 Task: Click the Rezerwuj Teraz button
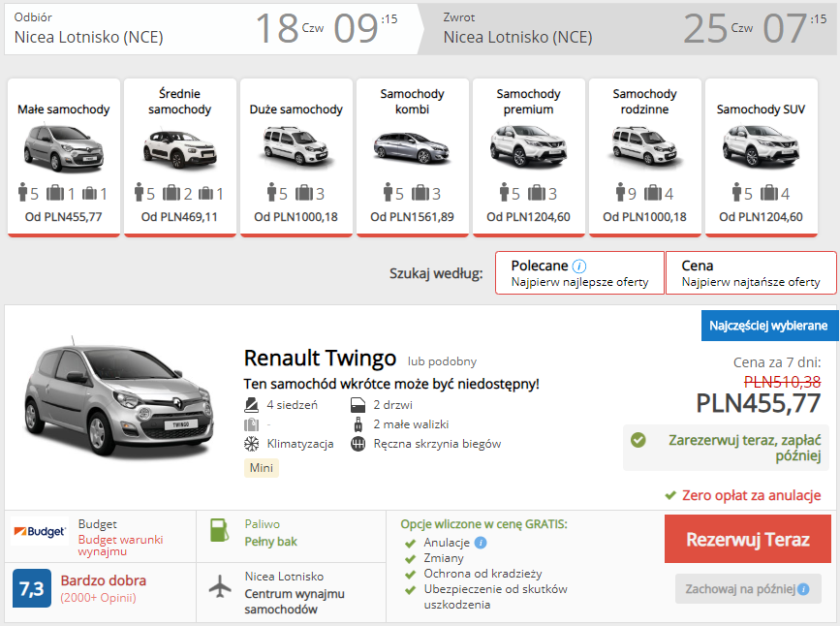tap(748, 539)
